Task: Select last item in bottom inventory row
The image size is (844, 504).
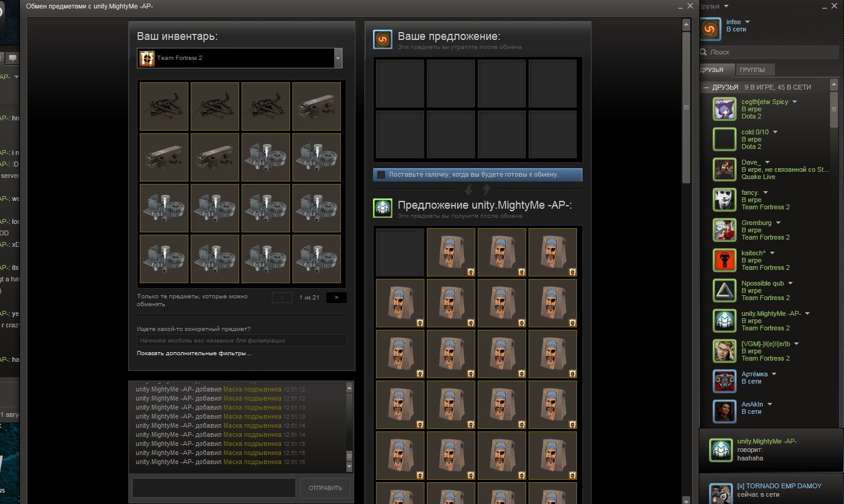Action: (317, 258)
